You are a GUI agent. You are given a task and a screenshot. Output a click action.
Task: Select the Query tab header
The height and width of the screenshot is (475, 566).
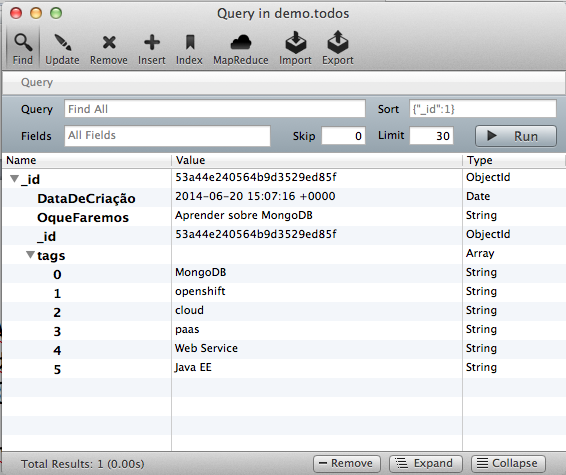(37, 82)
